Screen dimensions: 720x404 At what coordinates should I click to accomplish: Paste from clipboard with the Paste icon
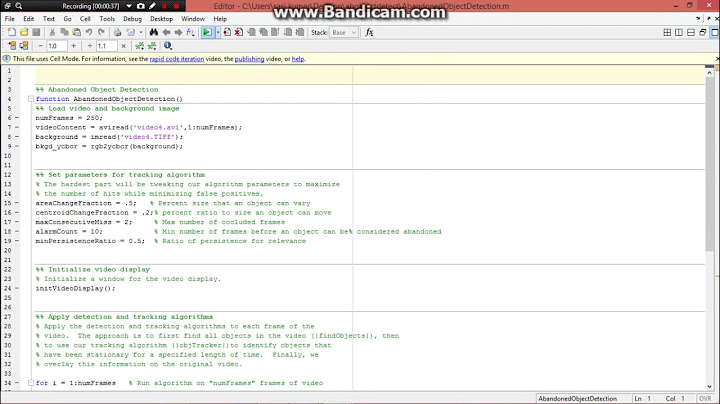tap(77, 32)
